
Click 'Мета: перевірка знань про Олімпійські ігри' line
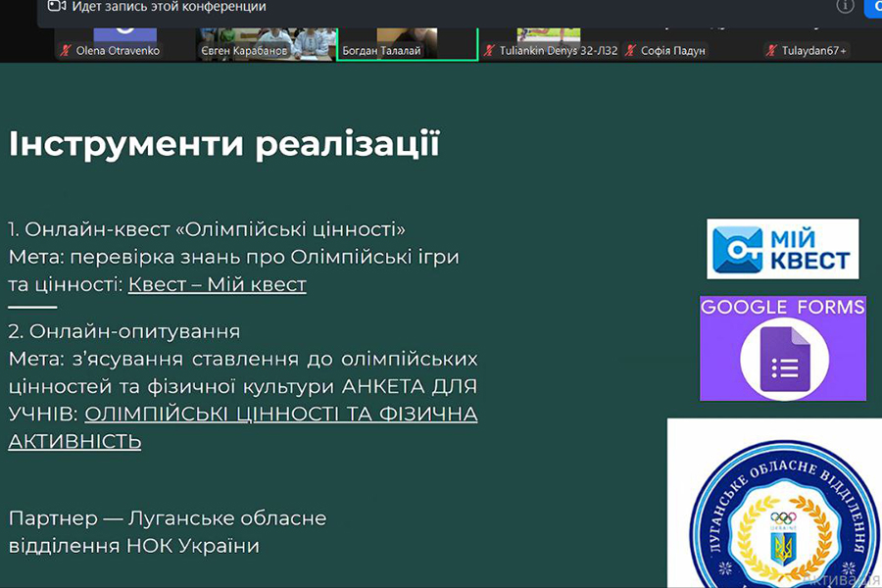pos(234,257)
